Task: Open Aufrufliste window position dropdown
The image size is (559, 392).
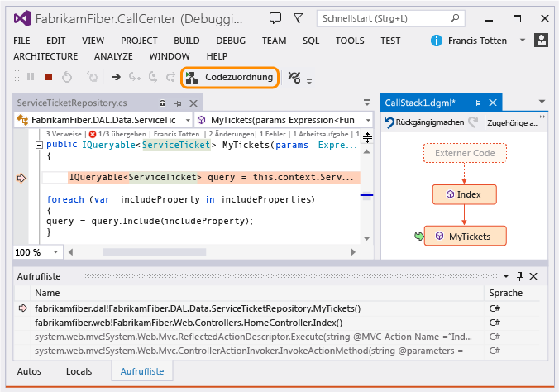Action: coord(505,276)
